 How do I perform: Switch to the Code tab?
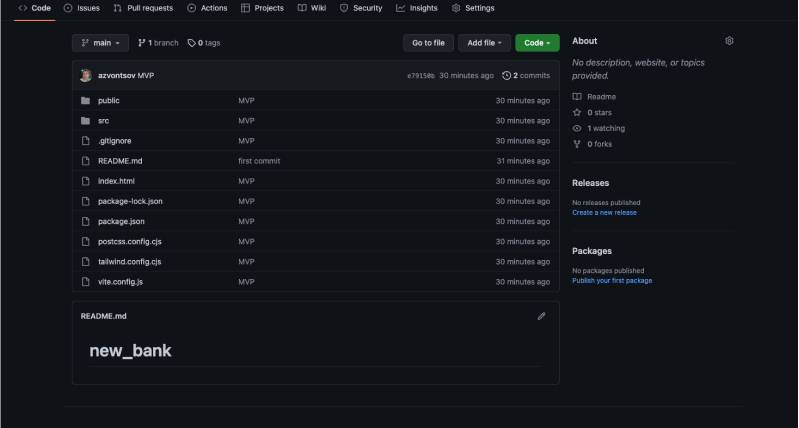[35, 8]
